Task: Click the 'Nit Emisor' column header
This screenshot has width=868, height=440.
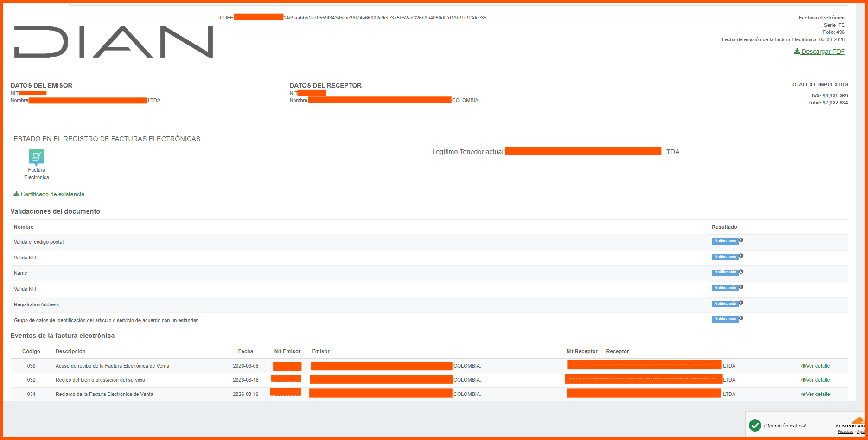Action: [287, 351]
